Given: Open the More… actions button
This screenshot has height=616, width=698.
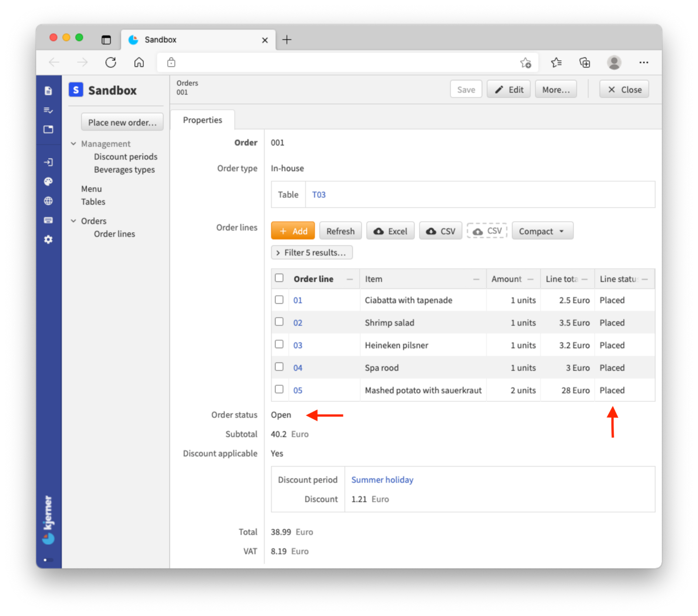Looking at the screenshot, I should click(x=556, y=89).
